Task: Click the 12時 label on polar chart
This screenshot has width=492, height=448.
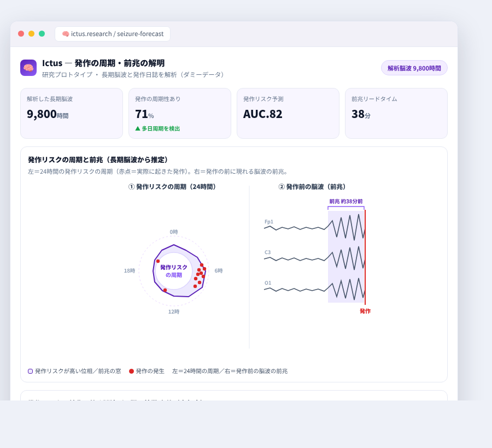Action: [174, 311]
